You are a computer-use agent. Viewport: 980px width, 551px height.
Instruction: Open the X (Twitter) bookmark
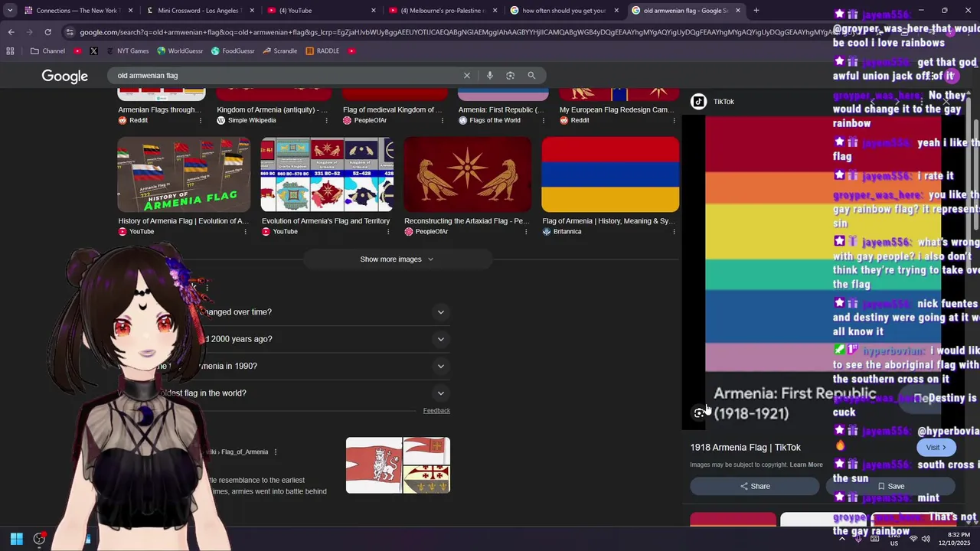point(93,51)
